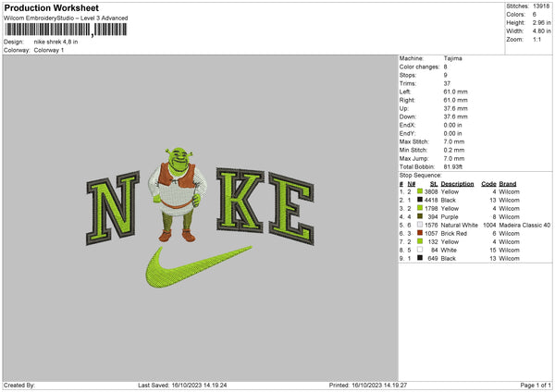Click the 'Production Worksheet' title
The height and width of the screenshot is (392, 555).
[x=51, y=7]
